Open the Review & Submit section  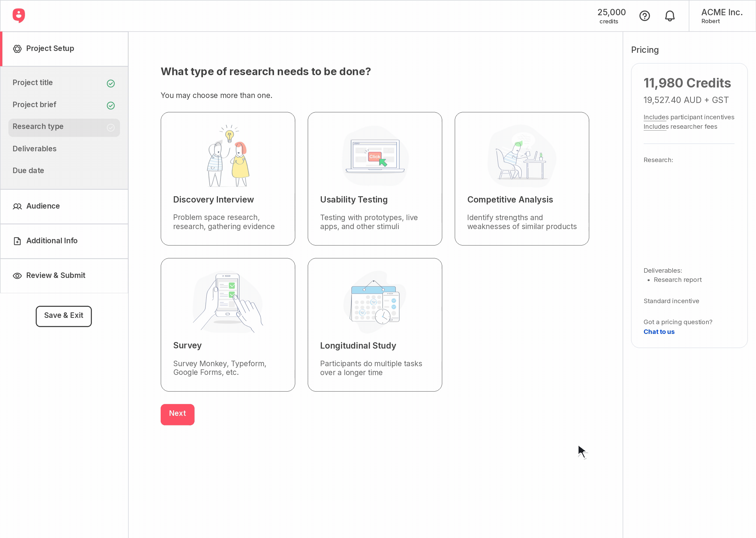tap(64, 276)
